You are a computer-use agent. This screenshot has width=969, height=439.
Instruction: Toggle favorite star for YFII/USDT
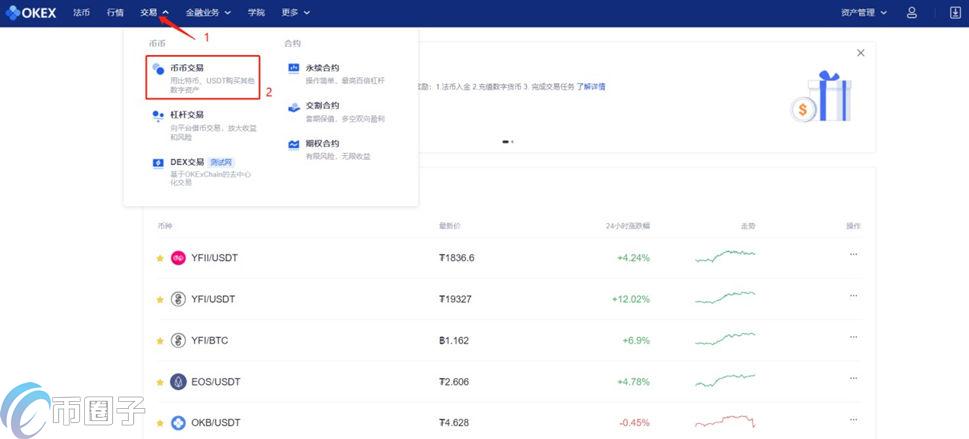159,258
